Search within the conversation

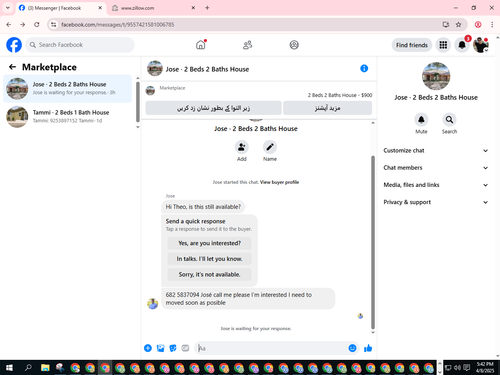[x=449, y=120]
